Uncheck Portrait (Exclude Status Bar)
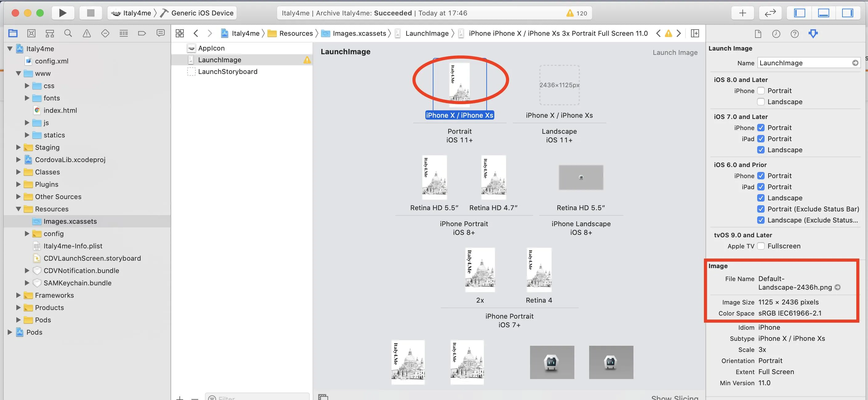 (761, 209)
